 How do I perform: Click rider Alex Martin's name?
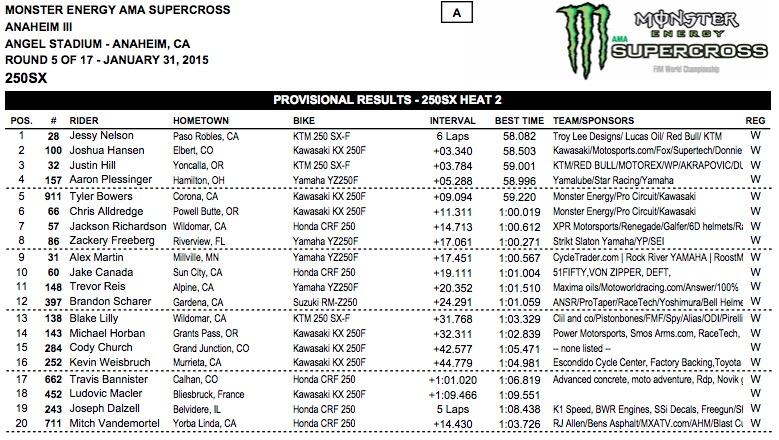(96, 258)
